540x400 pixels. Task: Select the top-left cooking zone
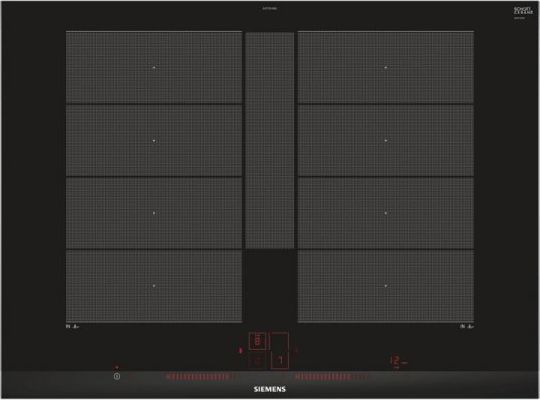(x=154, y=68)
